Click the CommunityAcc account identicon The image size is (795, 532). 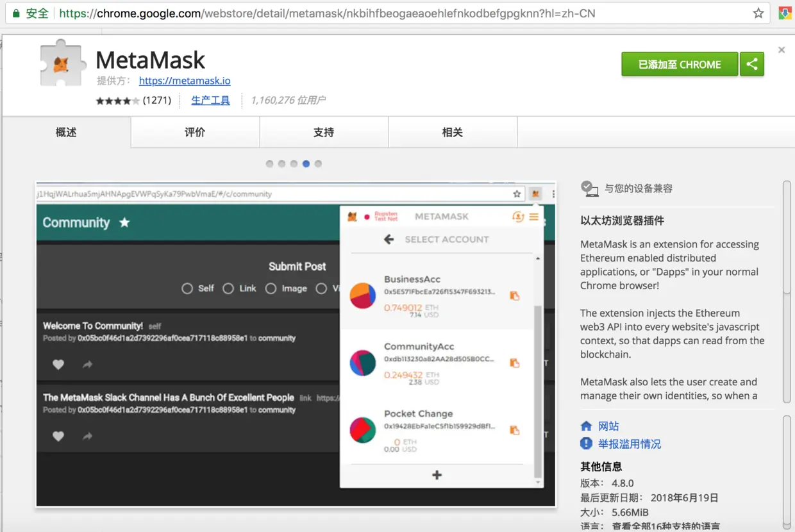[363, 363]
